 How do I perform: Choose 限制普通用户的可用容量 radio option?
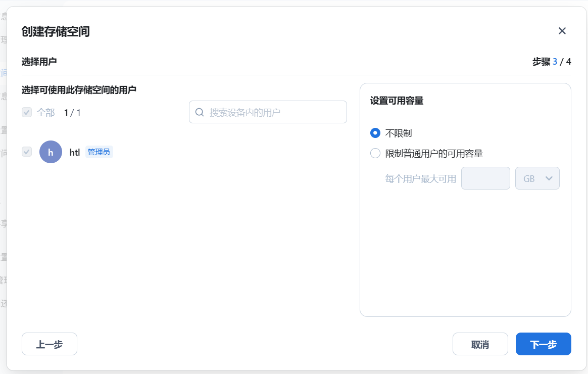tap(375, 153)
